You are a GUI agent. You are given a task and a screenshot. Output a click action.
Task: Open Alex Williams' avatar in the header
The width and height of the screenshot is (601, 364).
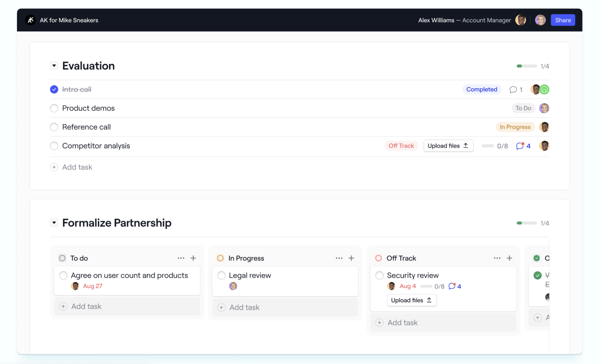tap(521, 20)
